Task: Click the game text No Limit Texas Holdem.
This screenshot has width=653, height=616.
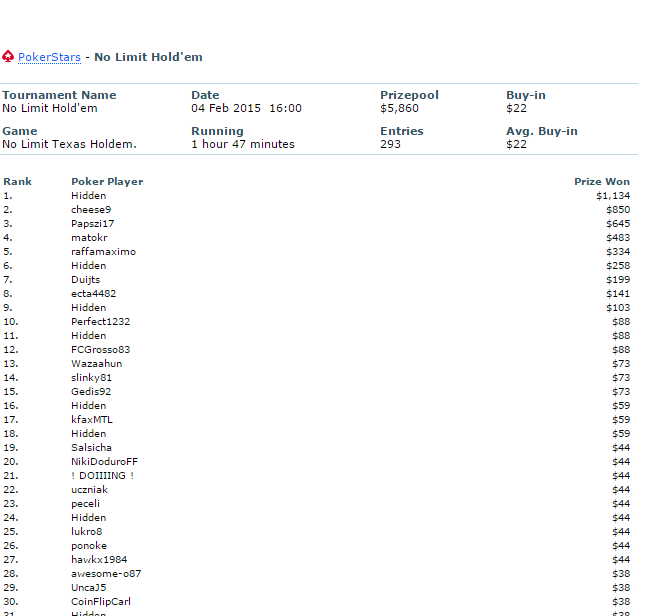Action: [69, 144]
